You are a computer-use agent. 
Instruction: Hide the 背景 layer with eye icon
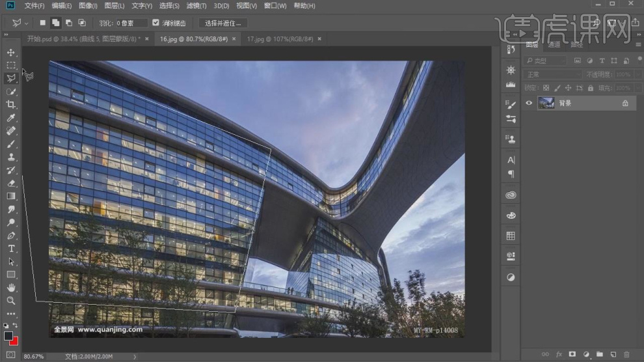click(529, 103)
